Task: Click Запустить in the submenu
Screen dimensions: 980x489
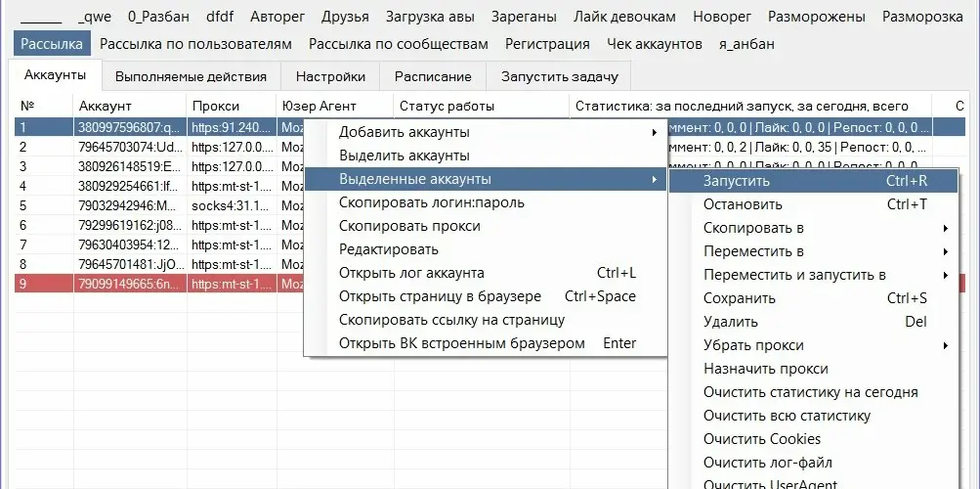Action: coord(814,181)
